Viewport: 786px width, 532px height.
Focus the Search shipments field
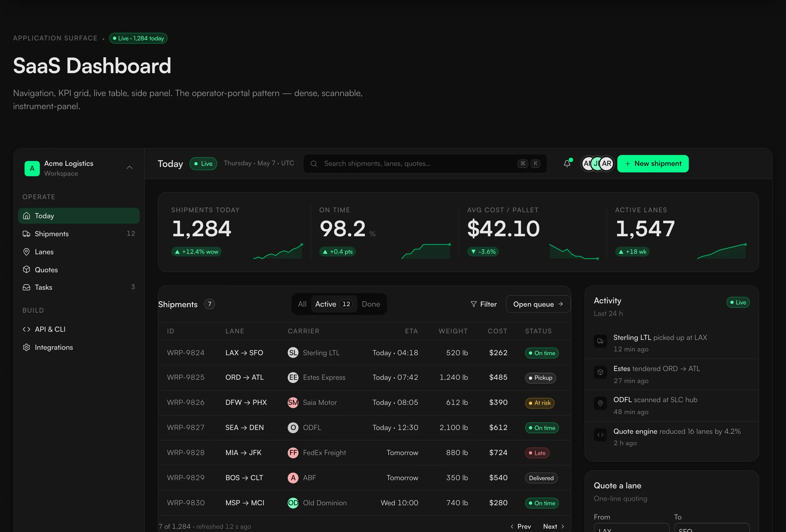tap(425, 164)
